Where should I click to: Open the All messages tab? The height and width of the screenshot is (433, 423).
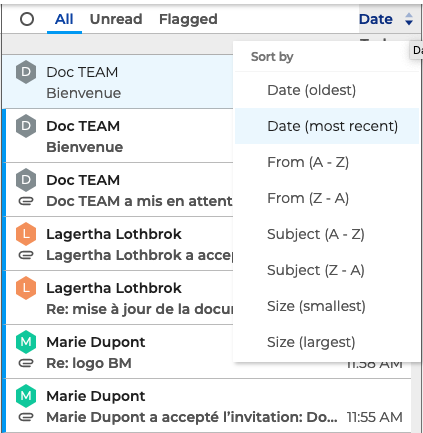click(x=64, y=19)
